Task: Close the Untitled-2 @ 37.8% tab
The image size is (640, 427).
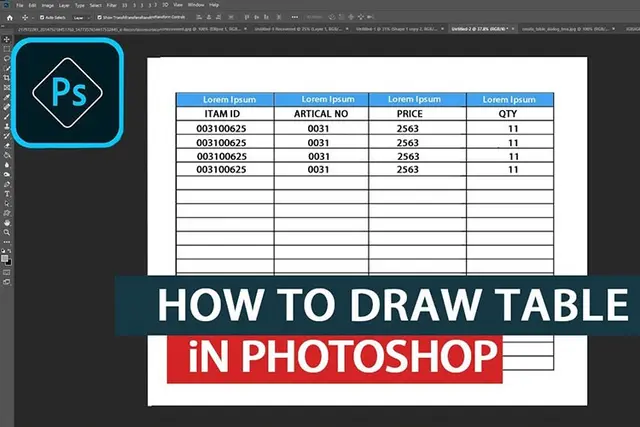Action: point(513,29)
